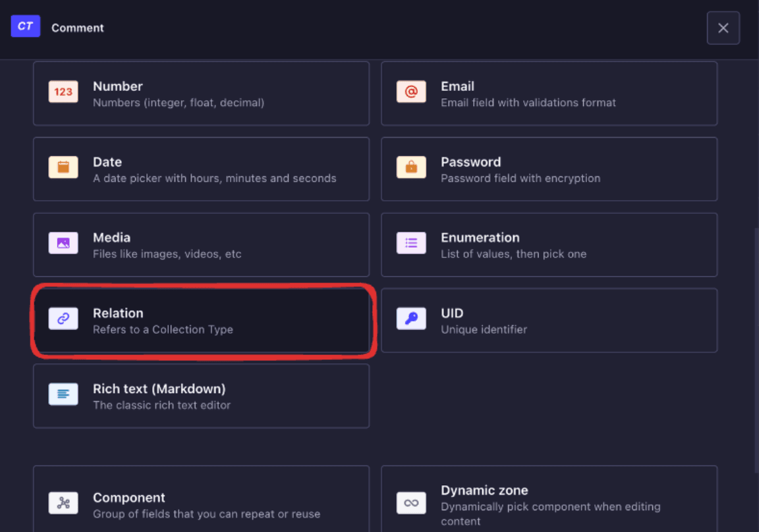Click the @ Email field icon
Viewport: 759px width, 532px height.
click(411, 92)
